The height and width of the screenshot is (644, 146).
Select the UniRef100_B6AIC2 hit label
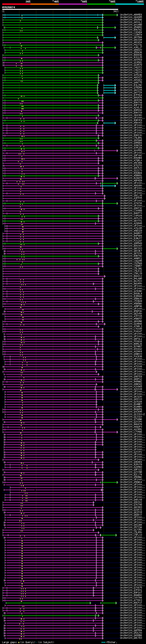pos(131,276)
